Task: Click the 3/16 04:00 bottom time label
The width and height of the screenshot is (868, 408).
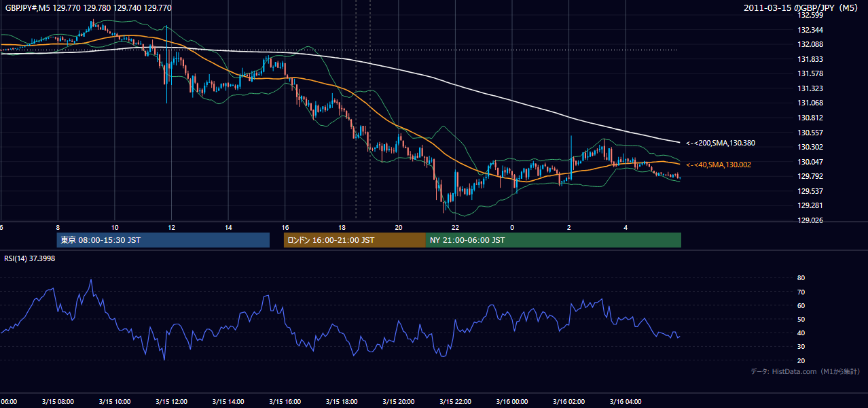Action: pyautogui.click(x=626, y=402)
